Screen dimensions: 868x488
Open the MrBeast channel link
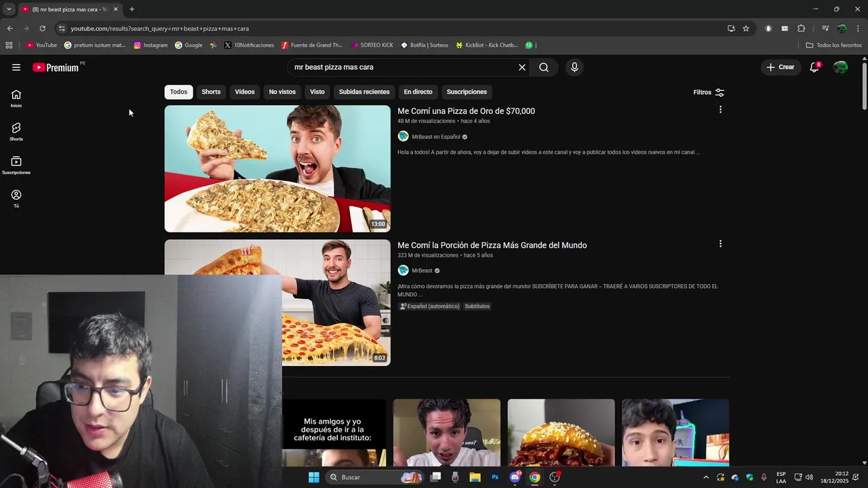422,270
